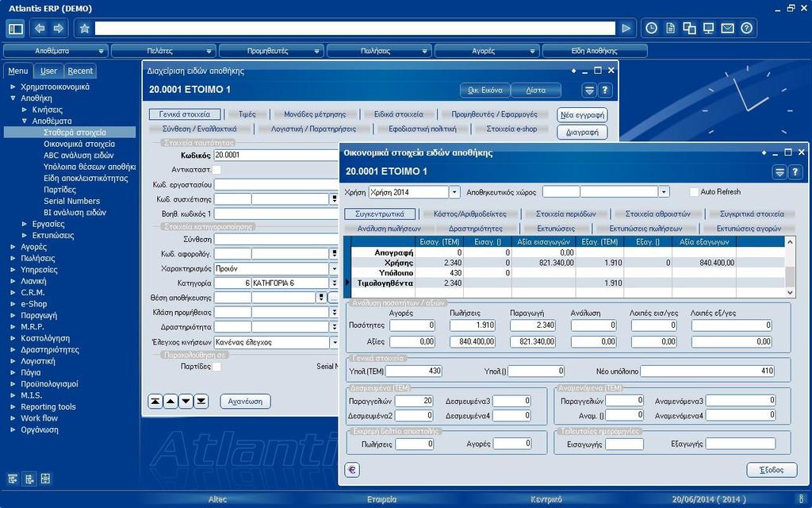Go to next record with down arrow
Viewport: 812px width, 508px height.
point(186,401)
